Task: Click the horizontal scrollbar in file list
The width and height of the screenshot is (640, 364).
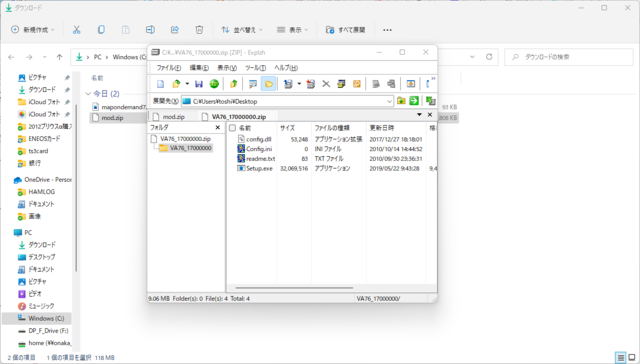Action: coord(294,288)
